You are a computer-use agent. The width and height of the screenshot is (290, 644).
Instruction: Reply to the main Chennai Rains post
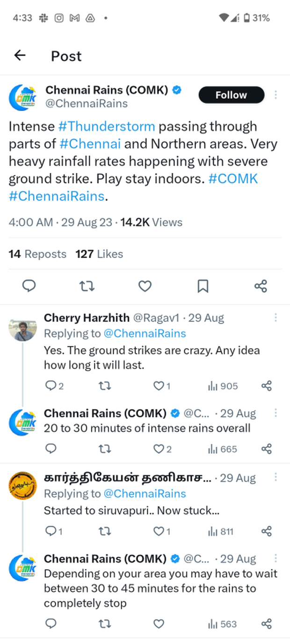(29, 286)
